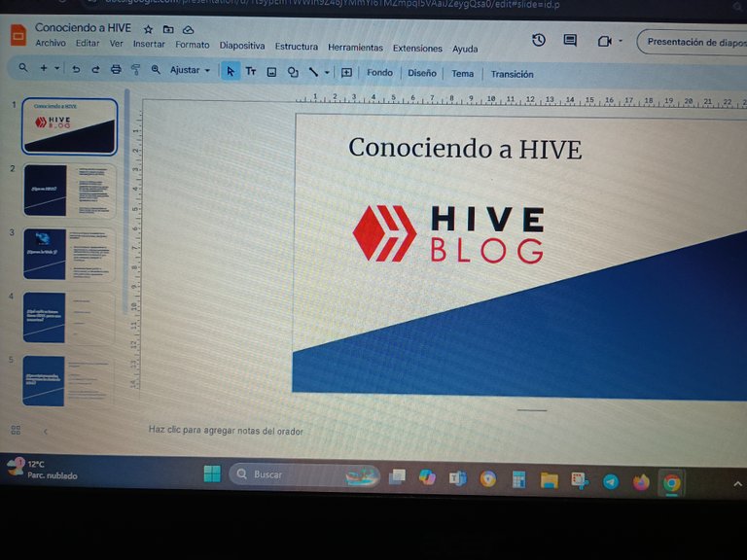This screenshot has width=747, height=560.
Task: Open the Extensiones menu
Action: coord(417,49)
